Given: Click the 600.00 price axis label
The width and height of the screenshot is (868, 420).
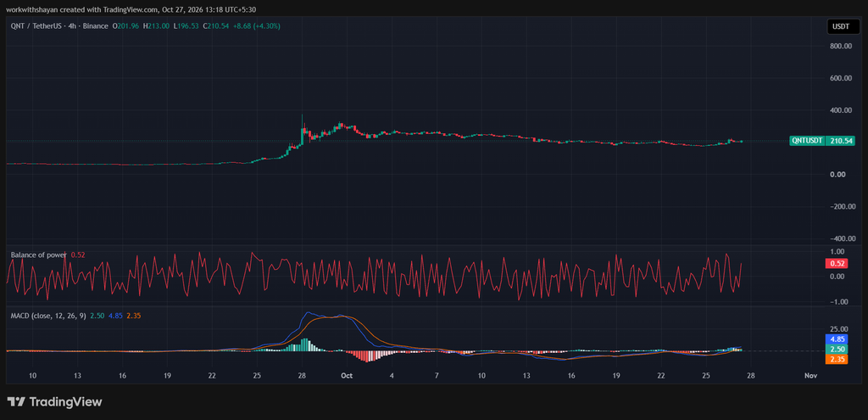Looking at the screenshot, I should point(840,78).
